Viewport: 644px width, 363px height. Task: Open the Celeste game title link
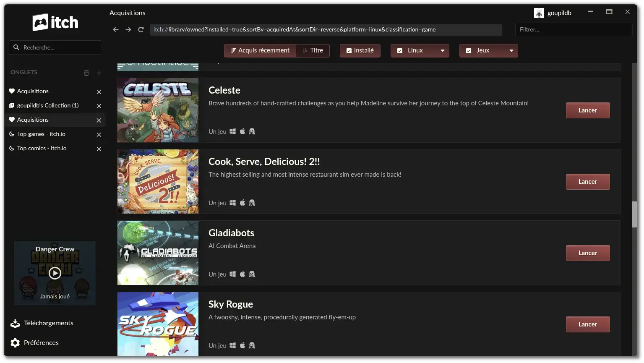pos(224,90)
